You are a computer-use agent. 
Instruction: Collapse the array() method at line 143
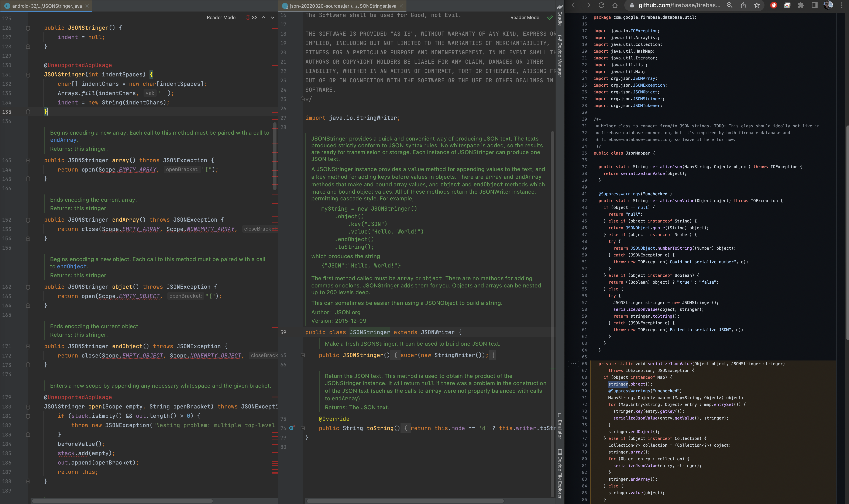coord(28,160)
